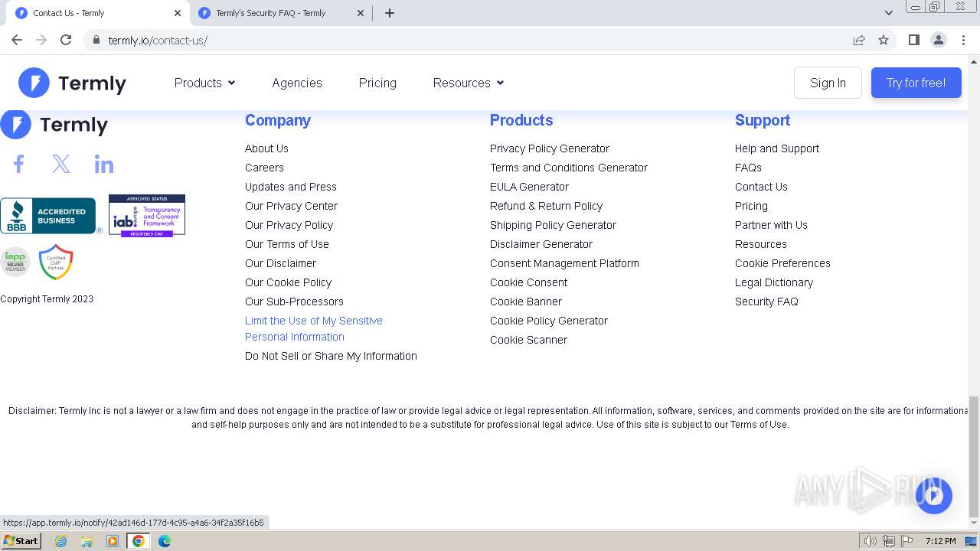Viewport: 980px width, 551px height.
Task: Bookmark this page with the star icon
Action: 884,40
